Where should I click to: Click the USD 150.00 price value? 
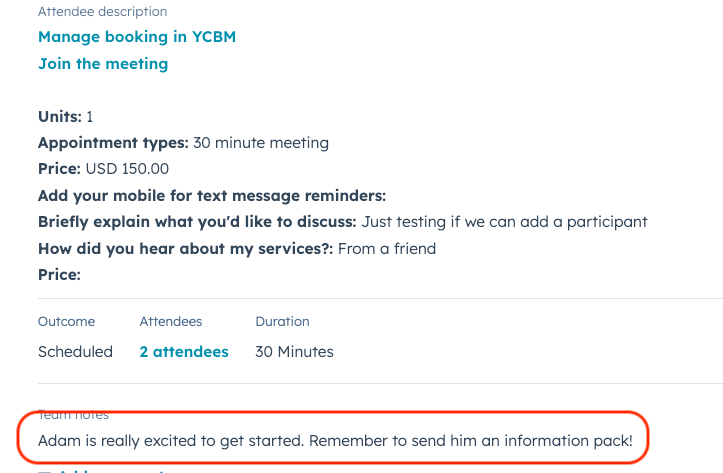click(127, 169)
